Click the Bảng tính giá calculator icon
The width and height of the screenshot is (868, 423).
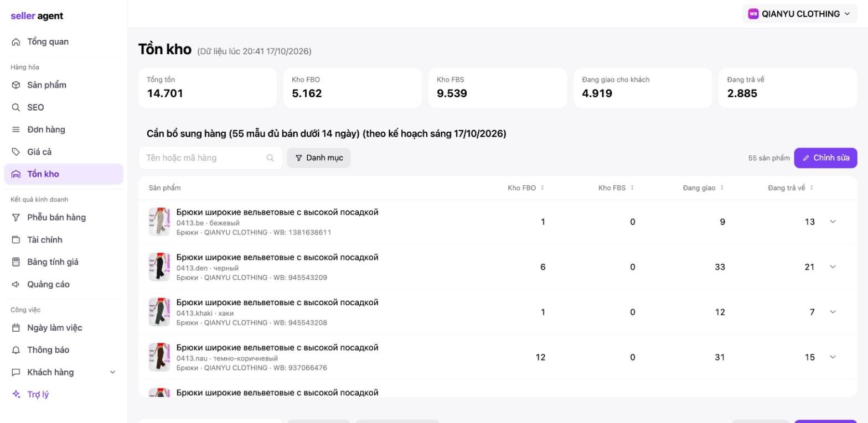pos(15,262)
